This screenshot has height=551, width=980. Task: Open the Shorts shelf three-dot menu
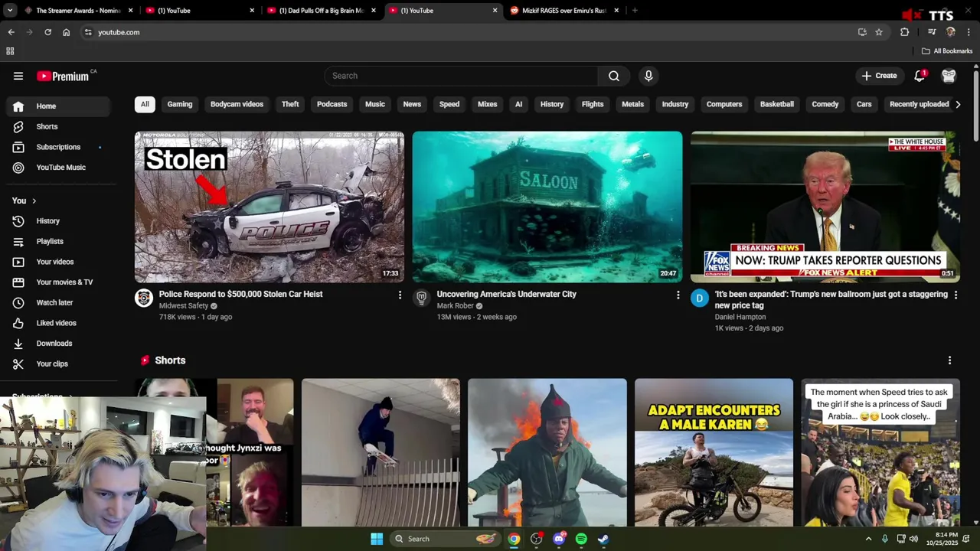pyautogui.click(x=949, y=360)
